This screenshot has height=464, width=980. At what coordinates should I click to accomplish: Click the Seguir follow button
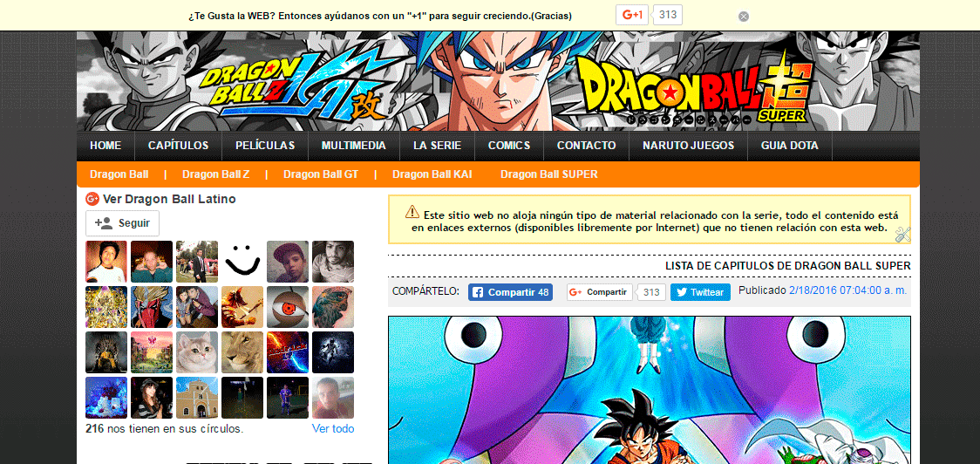coord(122,223)
